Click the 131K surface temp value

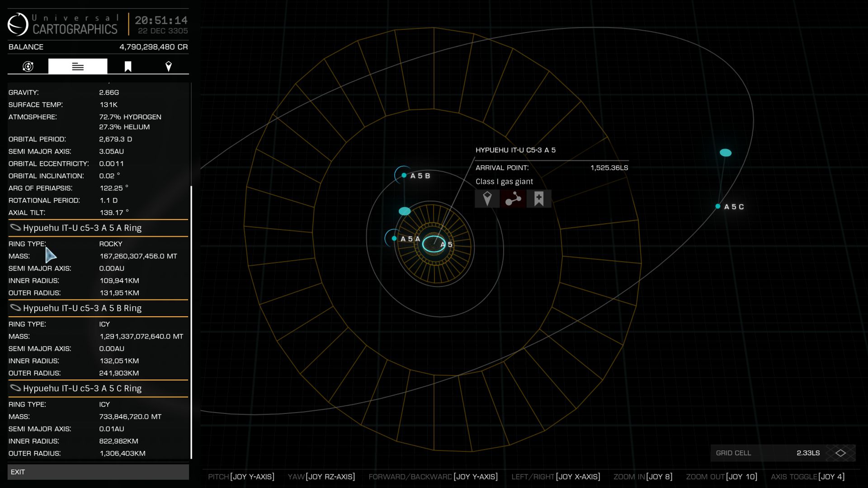click(x=108, y=104)
